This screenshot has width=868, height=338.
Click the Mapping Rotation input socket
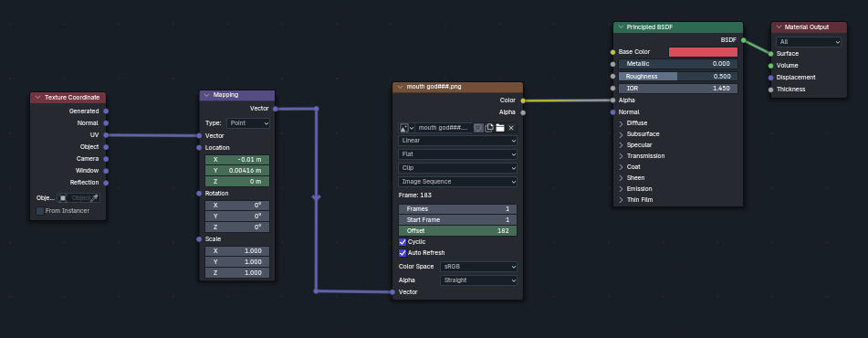point(199,194)
